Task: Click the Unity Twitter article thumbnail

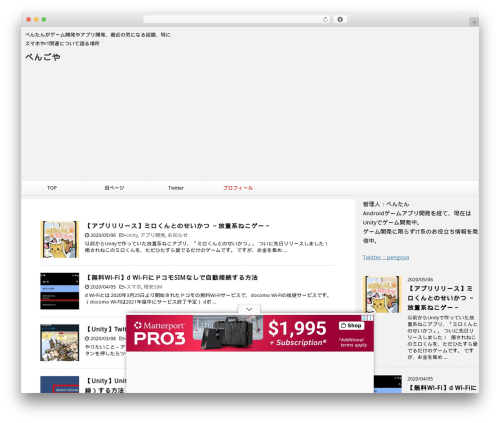Action: (x=60, y=343)
